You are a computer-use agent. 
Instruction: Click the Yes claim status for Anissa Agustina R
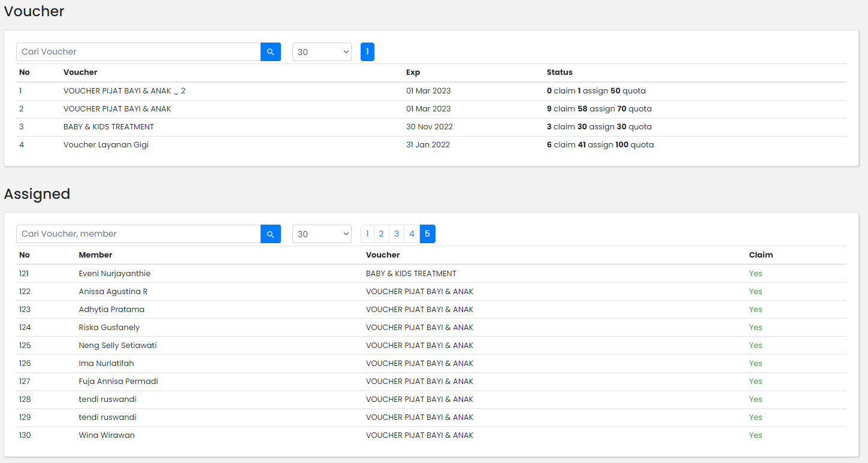click(755, 292)
